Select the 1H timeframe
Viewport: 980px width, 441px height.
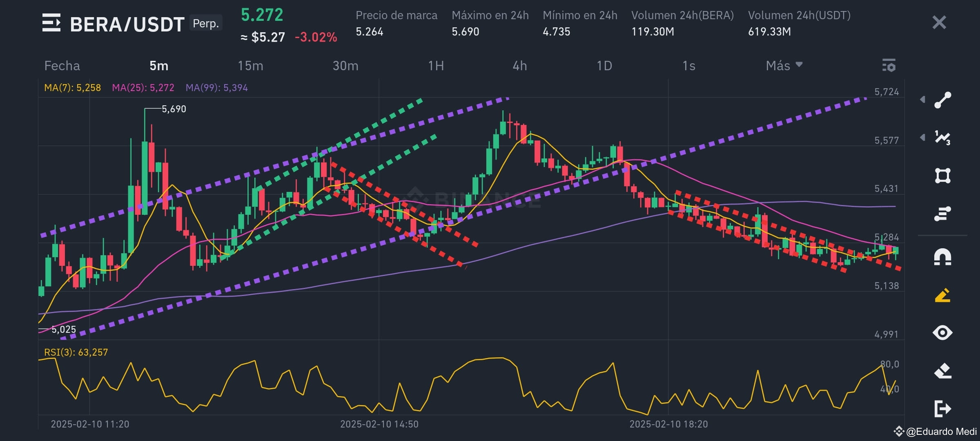[x=436, y=65]
